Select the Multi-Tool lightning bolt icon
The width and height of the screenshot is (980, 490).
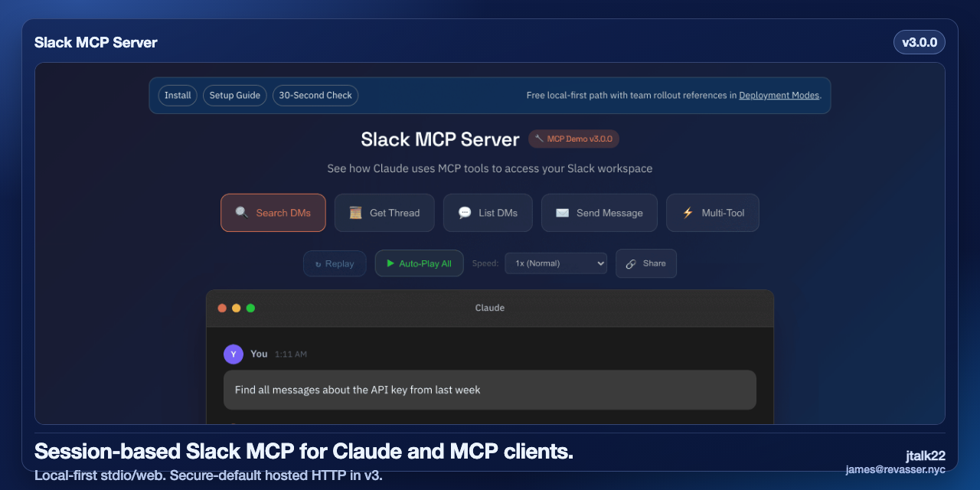coord(688,212)
